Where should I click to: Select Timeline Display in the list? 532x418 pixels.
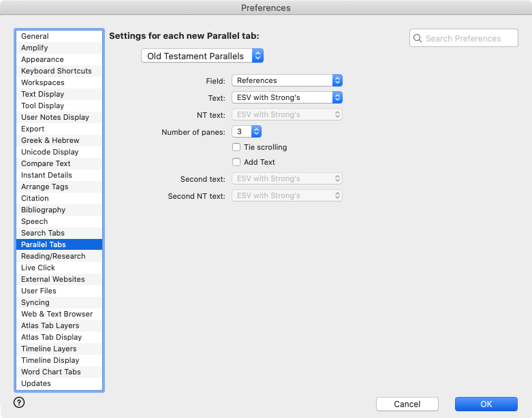point(50,360)
